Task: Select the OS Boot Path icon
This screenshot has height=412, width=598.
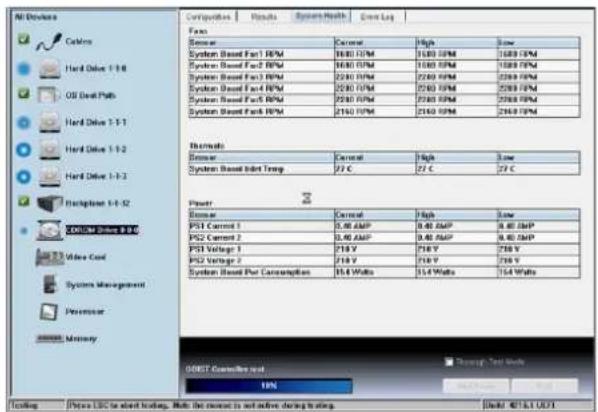Action: [x=48, y=95]
